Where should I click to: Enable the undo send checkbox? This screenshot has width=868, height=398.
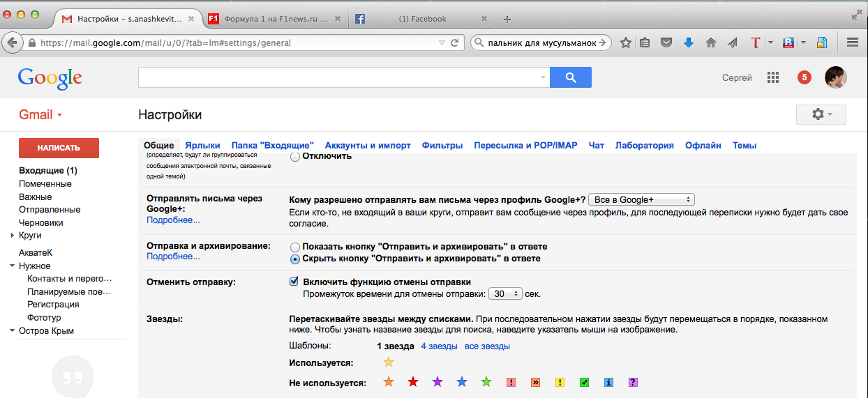pos(294,282)
